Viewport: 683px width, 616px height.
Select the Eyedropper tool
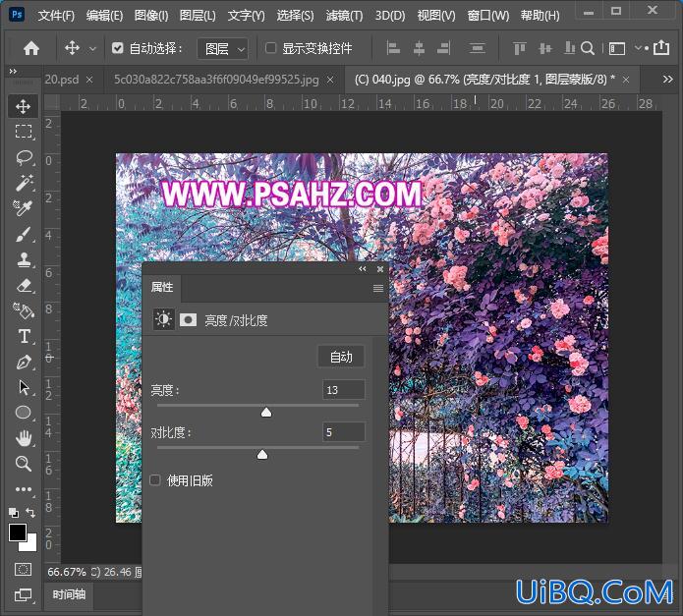pyautogui.click(x=23, y=208)
